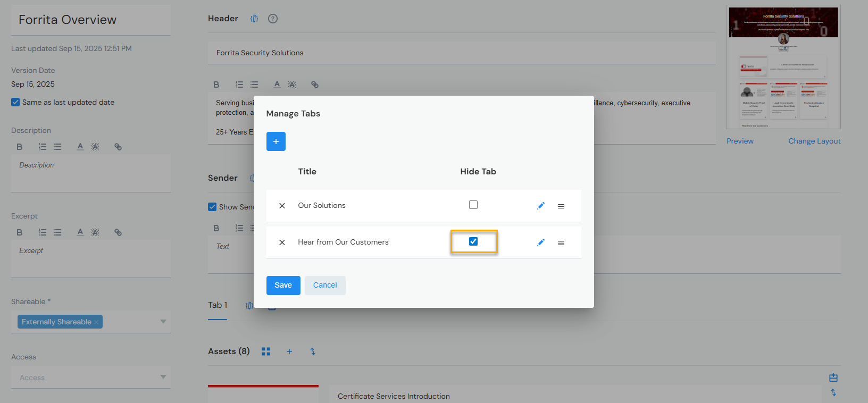Click the Hear from Our Customers title text
The image size is (868, 403).
343,242
